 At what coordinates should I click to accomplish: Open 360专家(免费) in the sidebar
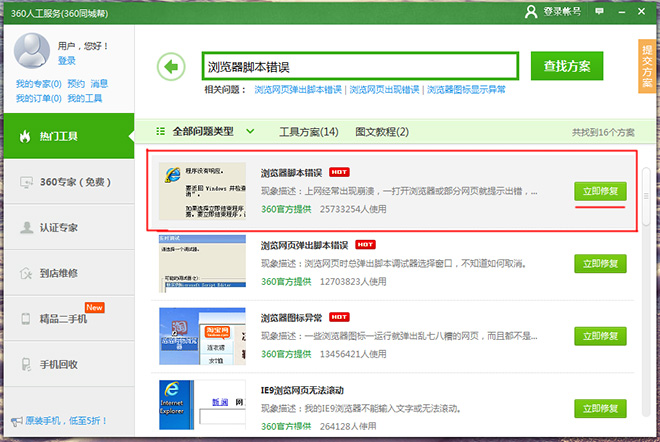click(69, 182)
